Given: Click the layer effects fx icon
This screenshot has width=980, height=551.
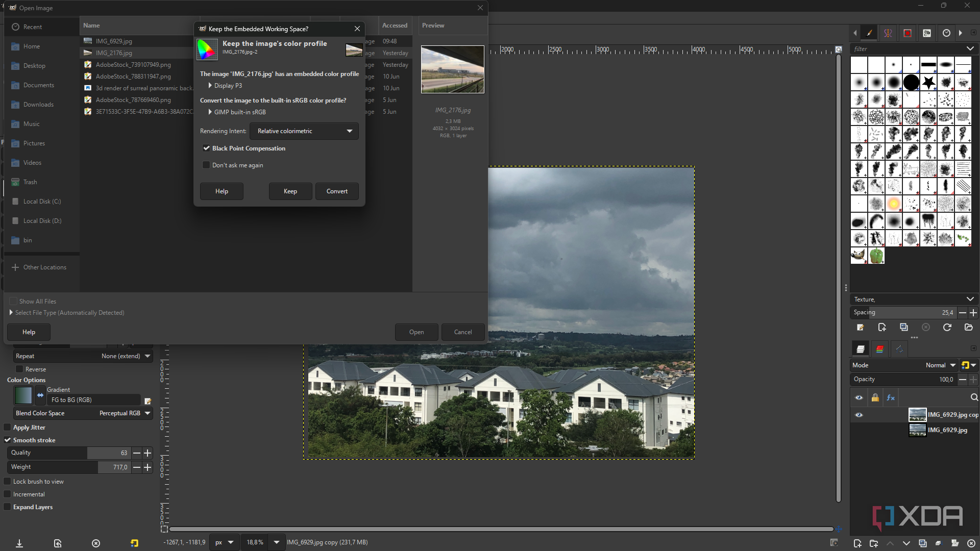Looking at the screenshot, I should pos(891,398).
